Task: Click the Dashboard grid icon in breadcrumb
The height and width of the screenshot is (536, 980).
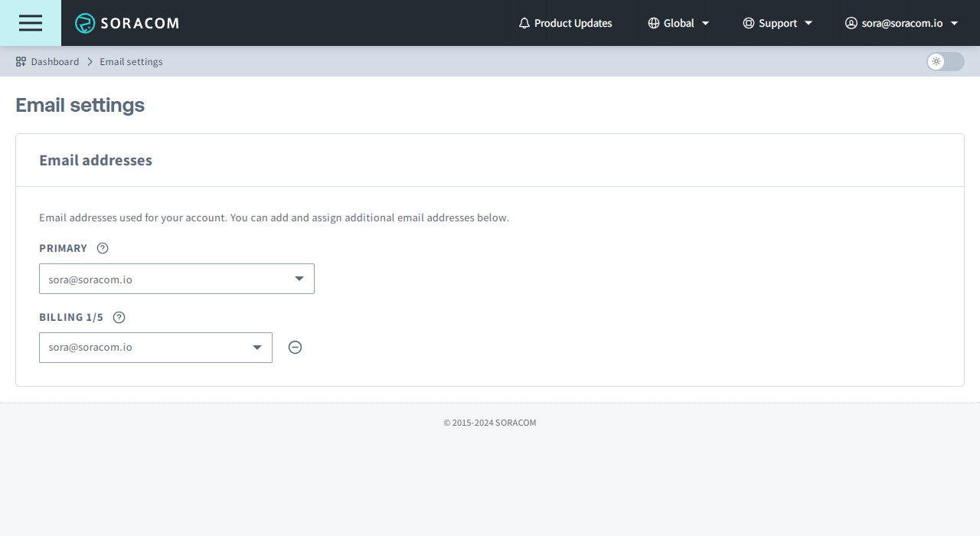Action: 21,61
